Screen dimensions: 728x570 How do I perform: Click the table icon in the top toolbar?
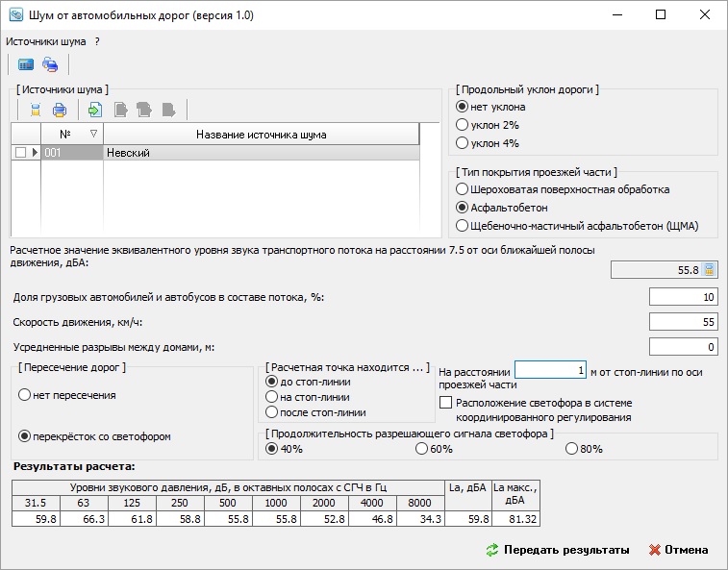tap(26, 65)
